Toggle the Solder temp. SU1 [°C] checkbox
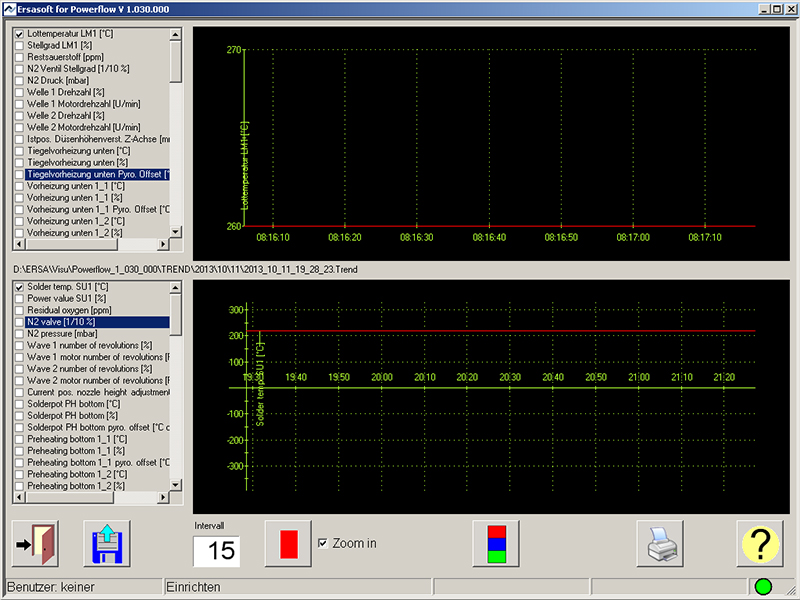The height and width of the screenshot is (600, 800). [x=19, y=288]
